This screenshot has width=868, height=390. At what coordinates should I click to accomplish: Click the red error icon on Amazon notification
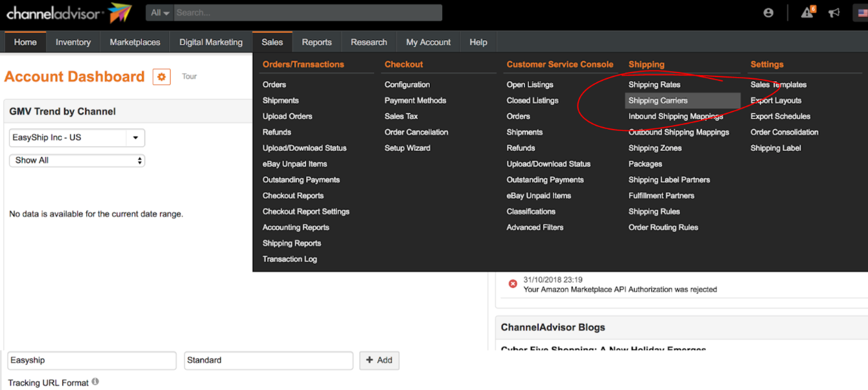click(x=513, y=284)
